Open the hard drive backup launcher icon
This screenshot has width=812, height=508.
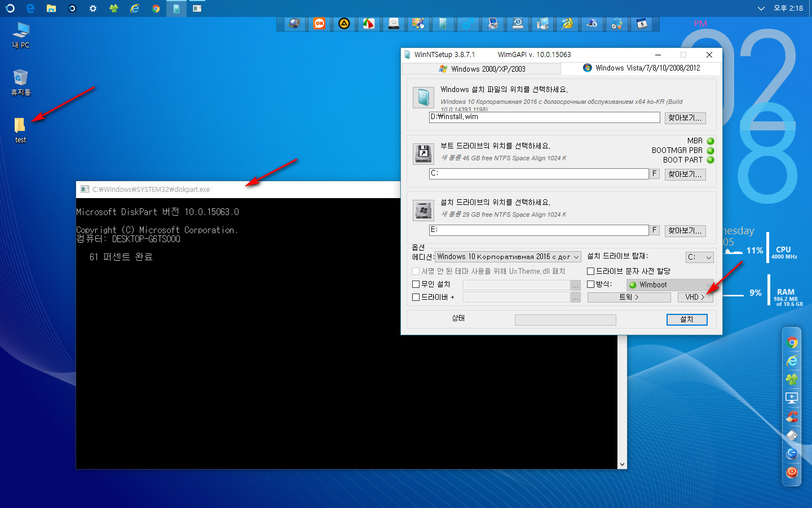394,24
